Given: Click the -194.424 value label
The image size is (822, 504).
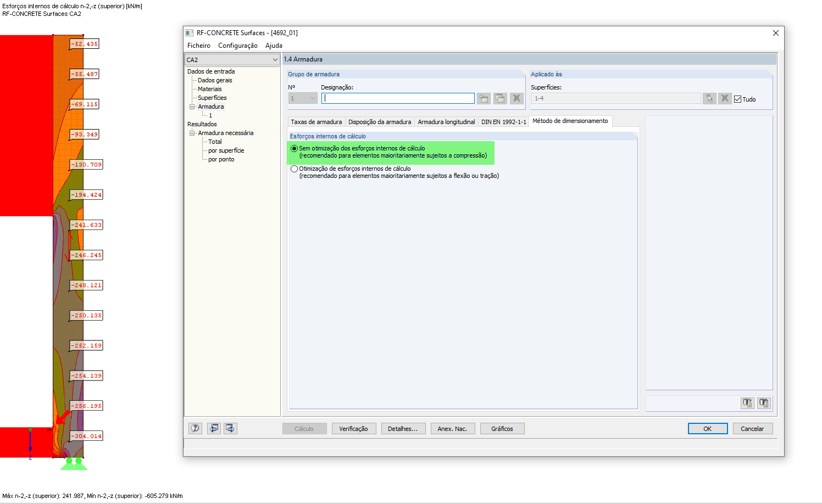Looking at the screenshot, I should click(86, 195).
